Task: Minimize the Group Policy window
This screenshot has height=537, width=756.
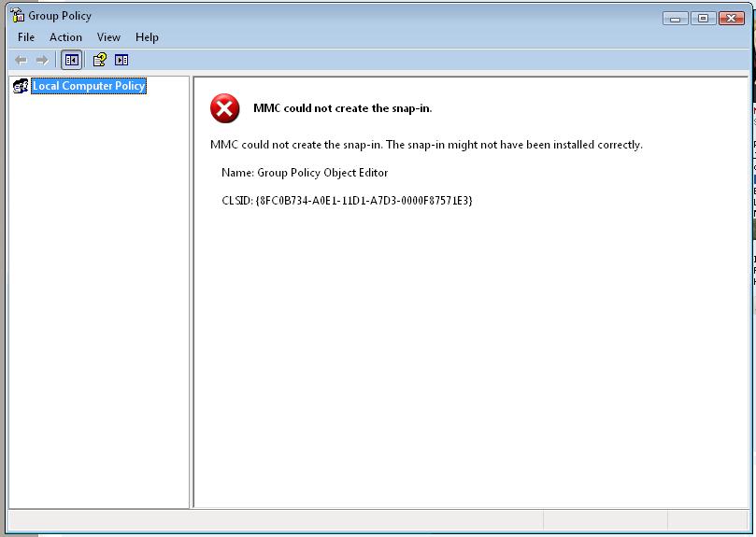Action: click(676, 18)
